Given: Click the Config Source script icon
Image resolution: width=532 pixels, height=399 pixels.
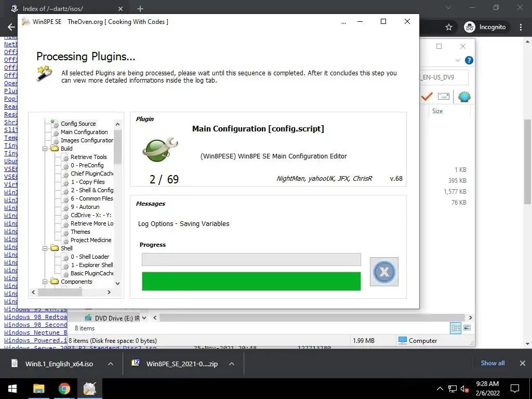Looking at the screenshot, I should tap(54, 124).
